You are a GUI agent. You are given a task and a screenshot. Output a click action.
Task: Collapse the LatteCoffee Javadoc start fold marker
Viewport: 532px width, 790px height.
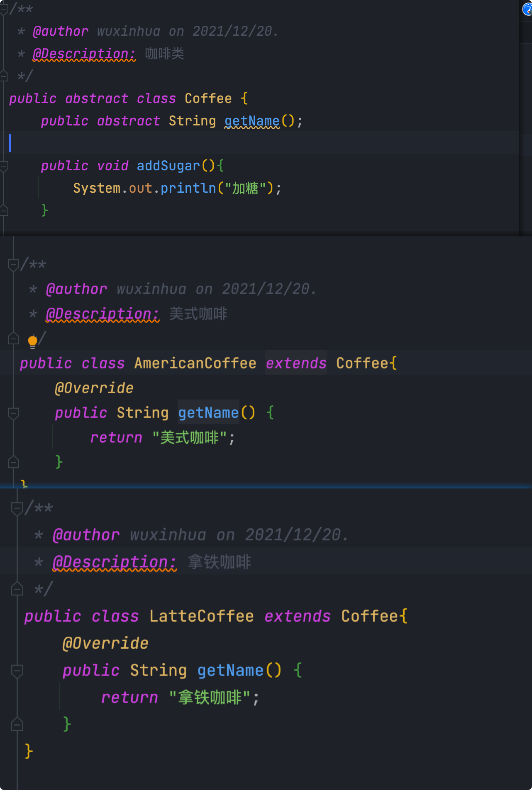click(17, 508)
